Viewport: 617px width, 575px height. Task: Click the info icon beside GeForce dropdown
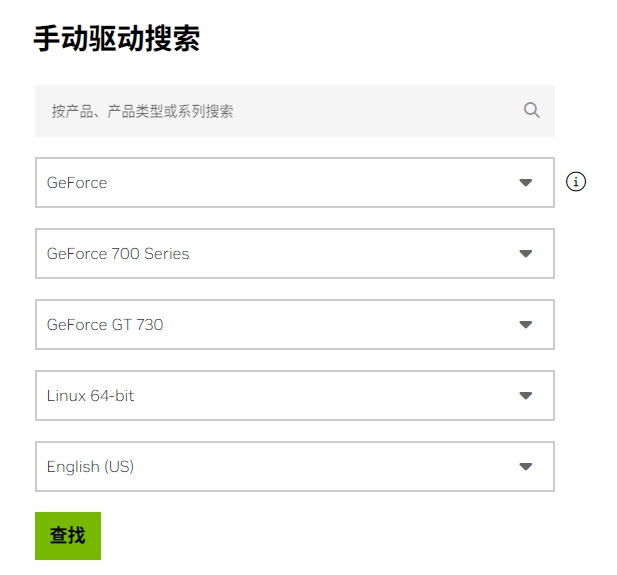coord(575,182)
